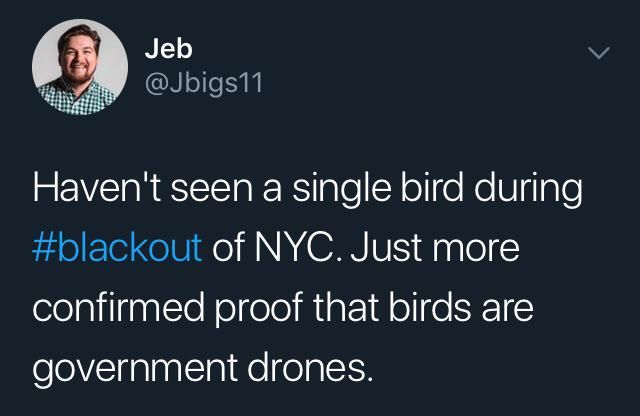Screen dimensions: 640x416
Task: Click the word "confirmed" in the tweet
Action: pyautogui.click(x=118, y=307)
